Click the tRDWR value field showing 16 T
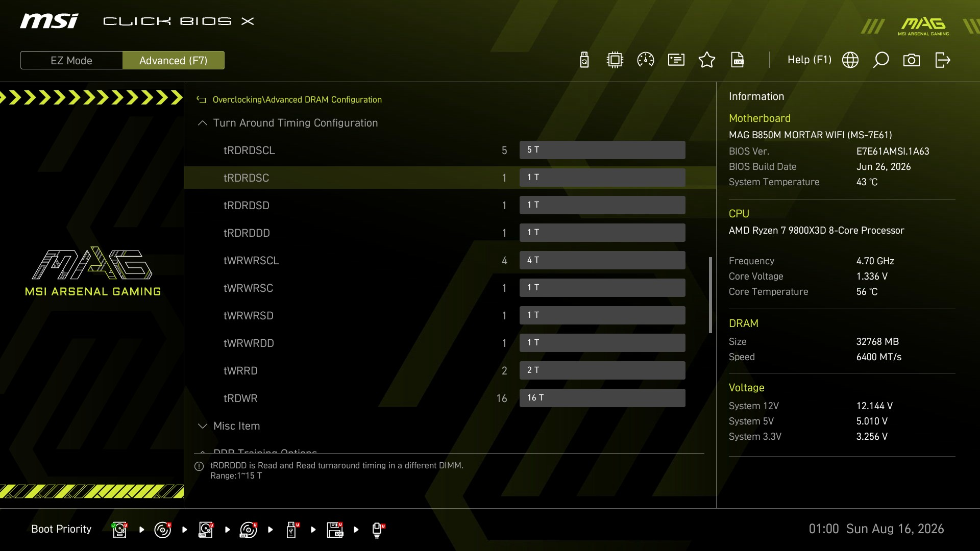 tap(602, 398)
